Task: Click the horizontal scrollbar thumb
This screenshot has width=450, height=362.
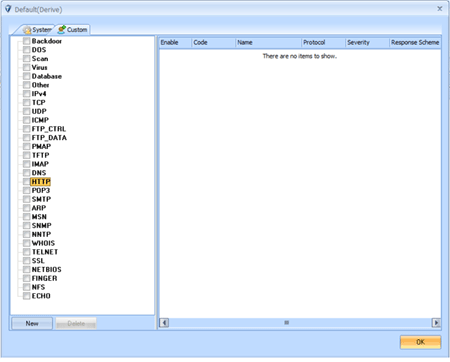Action: [x=287, y=323]
